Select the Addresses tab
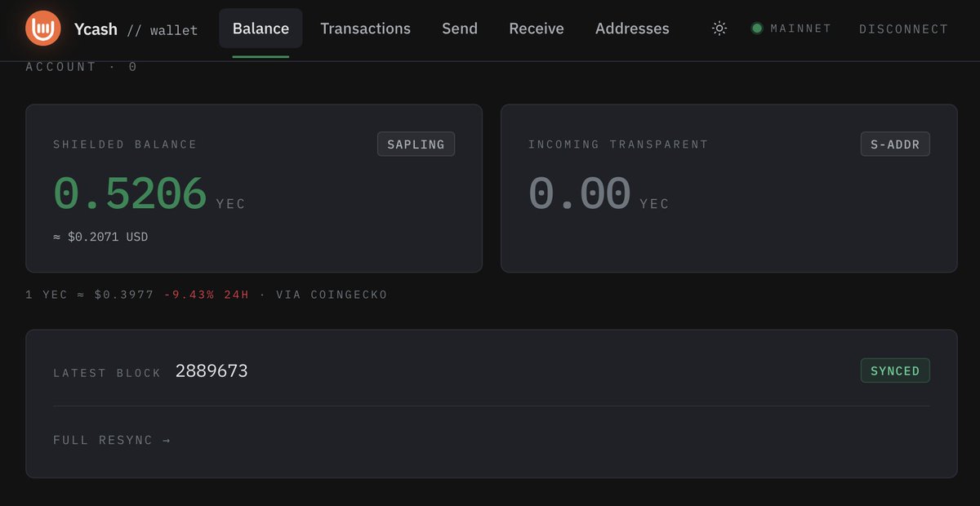 coord(632,29)
